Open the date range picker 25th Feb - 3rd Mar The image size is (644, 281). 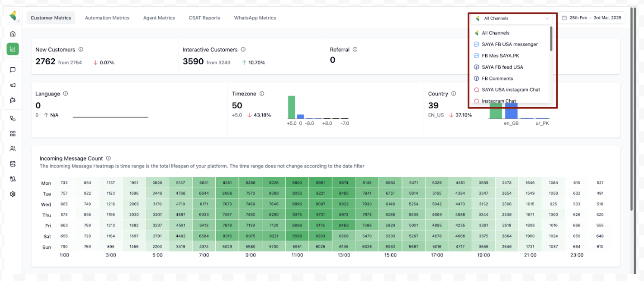click(x=592, y=18)
